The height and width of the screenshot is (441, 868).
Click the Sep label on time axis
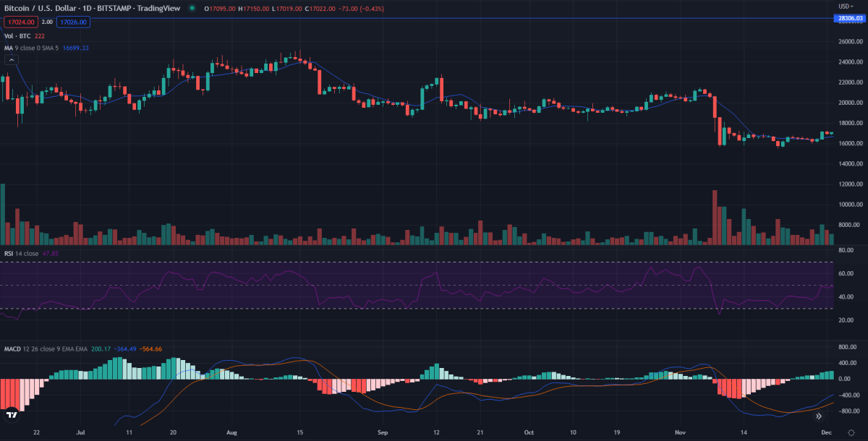coord(383,432)
